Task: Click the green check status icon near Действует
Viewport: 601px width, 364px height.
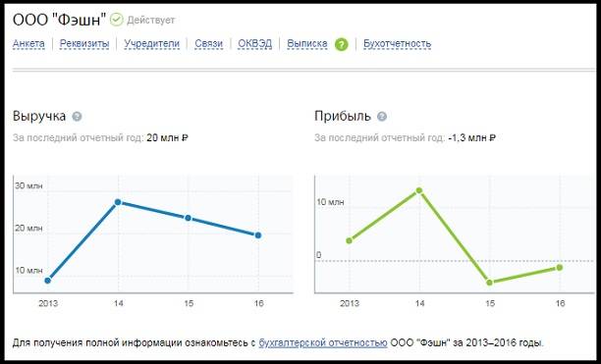Action: (x=117, y=20)
